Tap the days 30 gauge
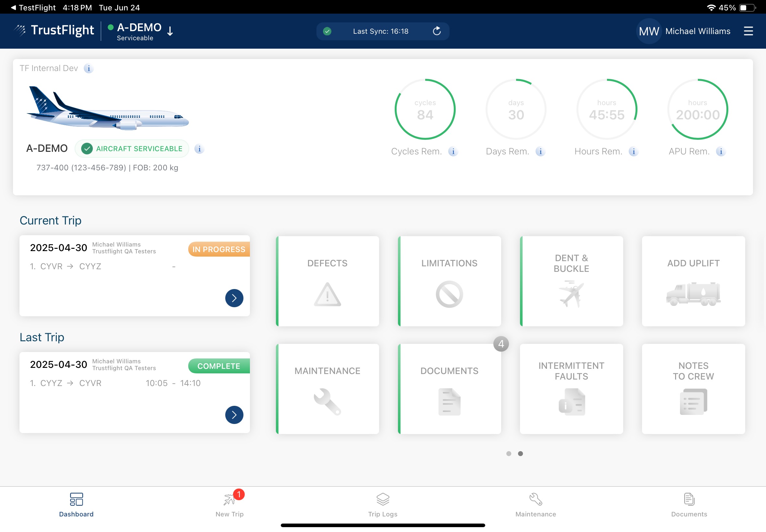The height and width of the screenshot is (532, 766). pos(516,109)
